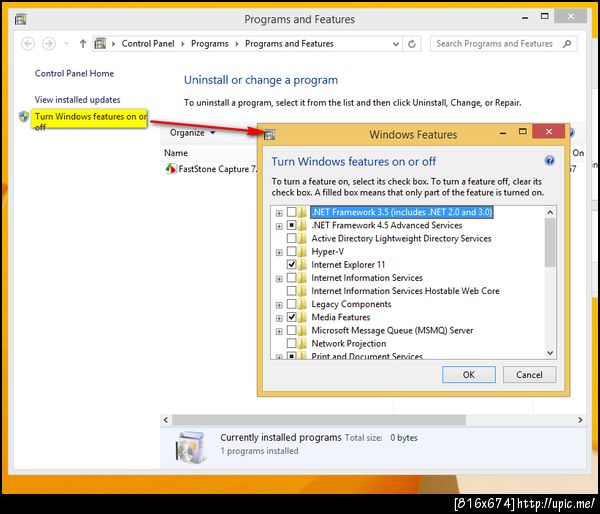Click the Windows Features title bar icon
The height and width of the screenshot is (514, 600).
[269, 134]
